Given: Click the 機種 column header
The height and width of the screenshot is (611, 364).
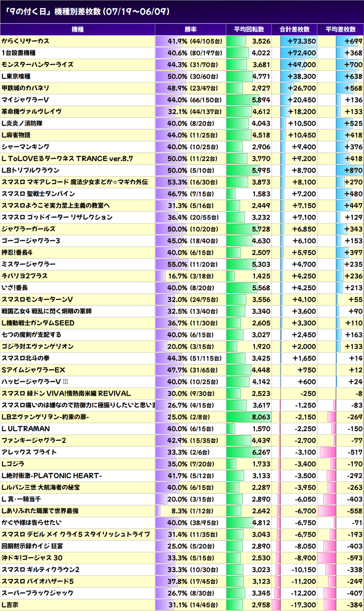Looking at the screenshot, I should [77, 29].
